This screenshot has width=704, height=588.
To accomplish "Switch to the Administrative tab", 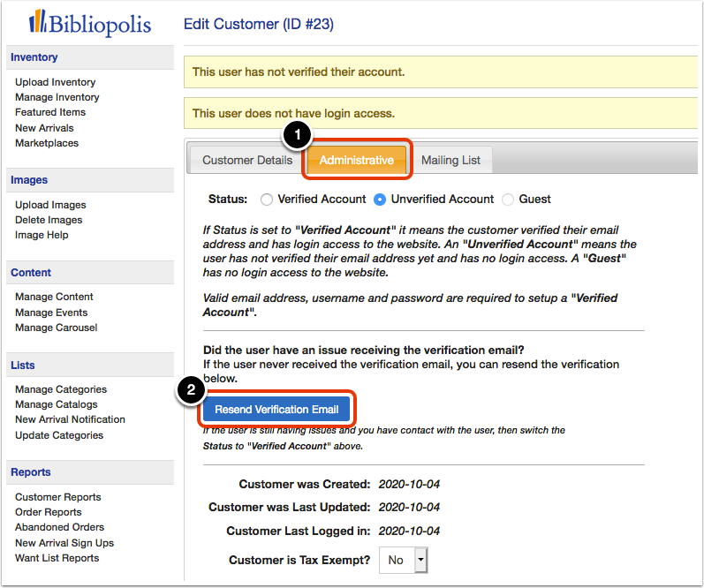I will pos(357,160).
